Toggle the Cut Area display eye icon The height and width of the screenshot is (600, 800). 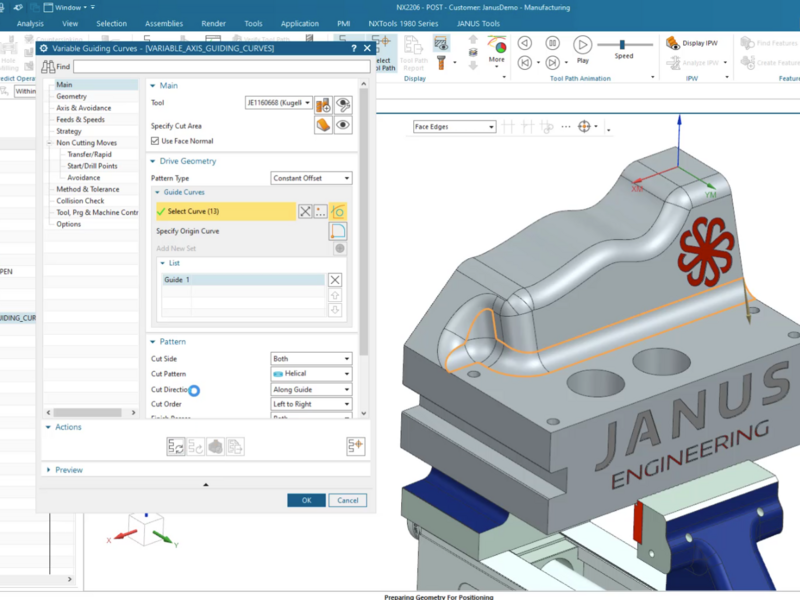click(x=343, y=125)
